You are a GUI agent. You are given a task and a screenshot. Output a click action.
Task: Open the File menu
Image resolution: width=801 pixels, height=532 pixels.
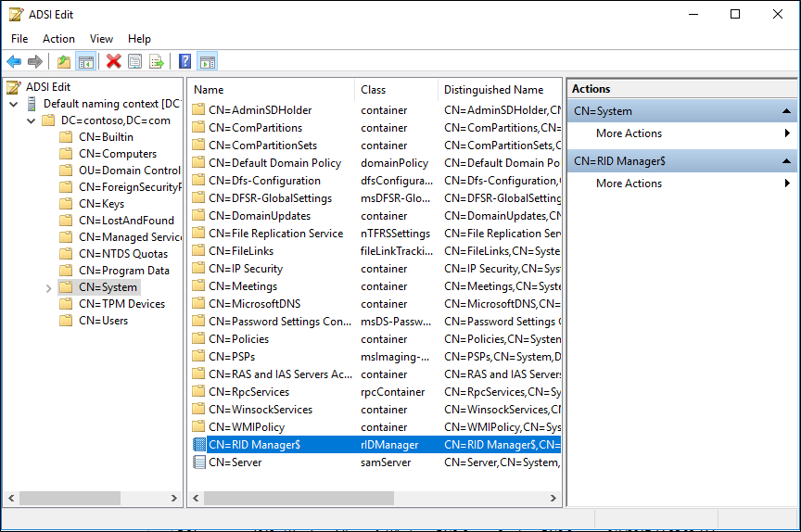[19, 39]
